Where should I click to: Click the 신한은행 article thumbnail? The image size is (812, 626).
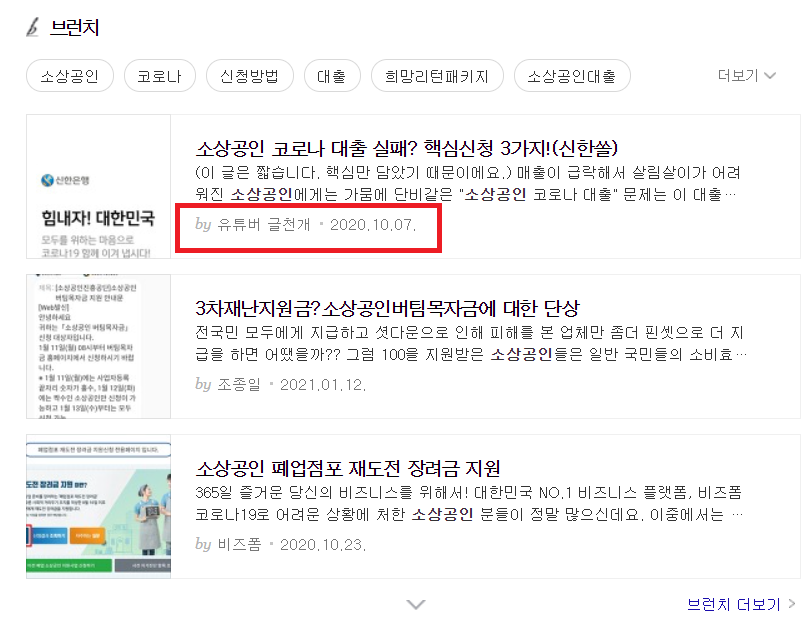click(97, 191)
